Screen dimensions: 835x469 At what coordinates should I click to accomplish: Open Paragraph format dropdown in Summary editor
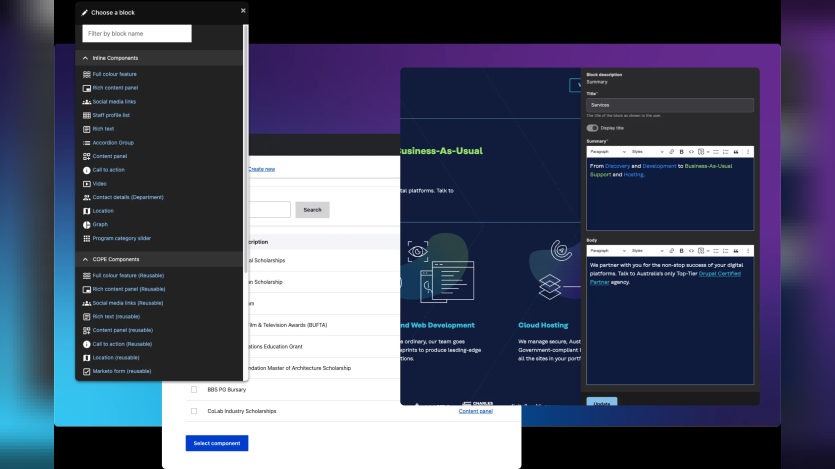coord(608,152)
